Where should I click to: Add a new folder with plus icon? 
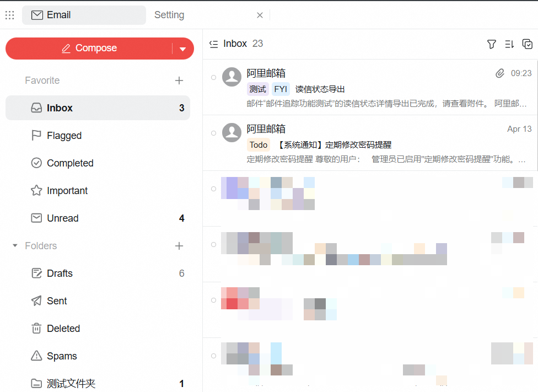(179, 246)
